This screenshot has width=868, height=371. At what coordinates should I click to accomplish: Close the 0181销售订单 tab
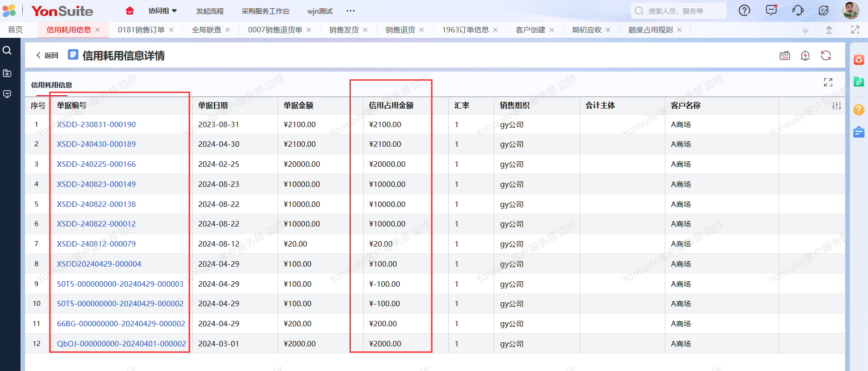click(171, 30)
